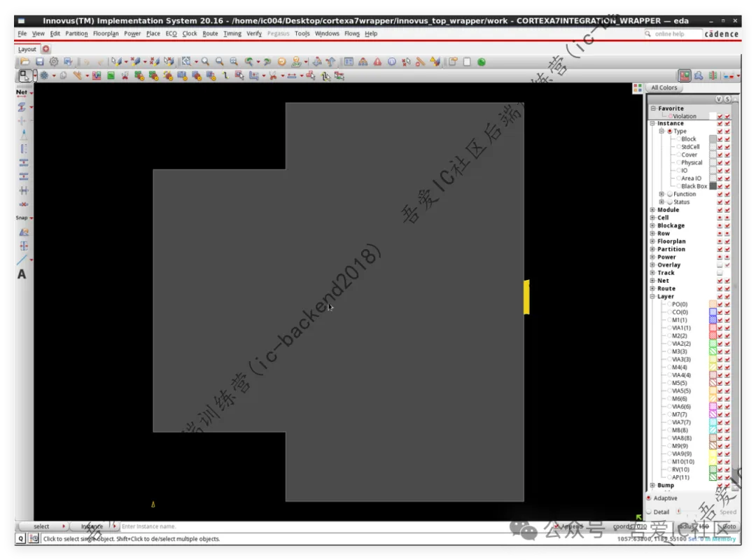
Task: Click the green square floorplan tool icon
Action: coord(111,76)
